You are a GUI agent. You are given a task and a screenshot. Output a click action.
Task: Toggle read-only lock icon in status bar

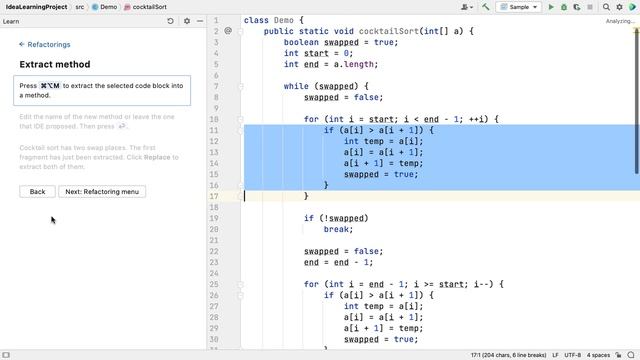pos(619,355)
